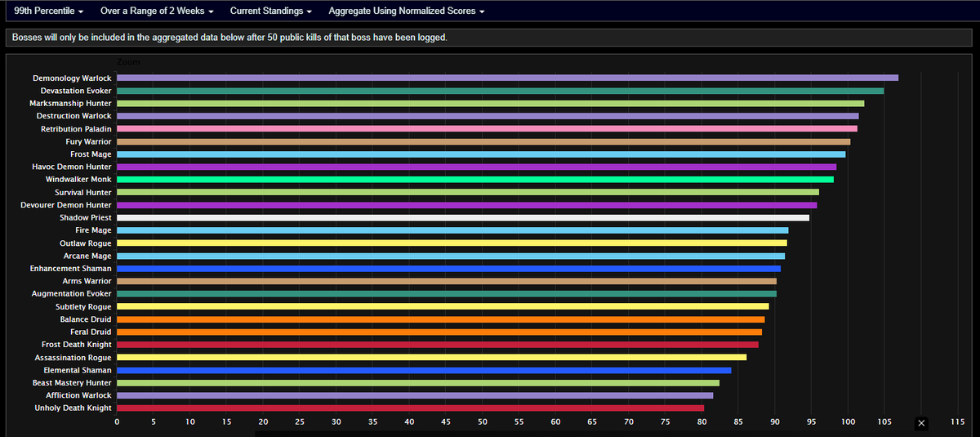Viewport: 980px width, 437px height.
Task: Click the 115 axis tick label
Action: click(957, 422)
